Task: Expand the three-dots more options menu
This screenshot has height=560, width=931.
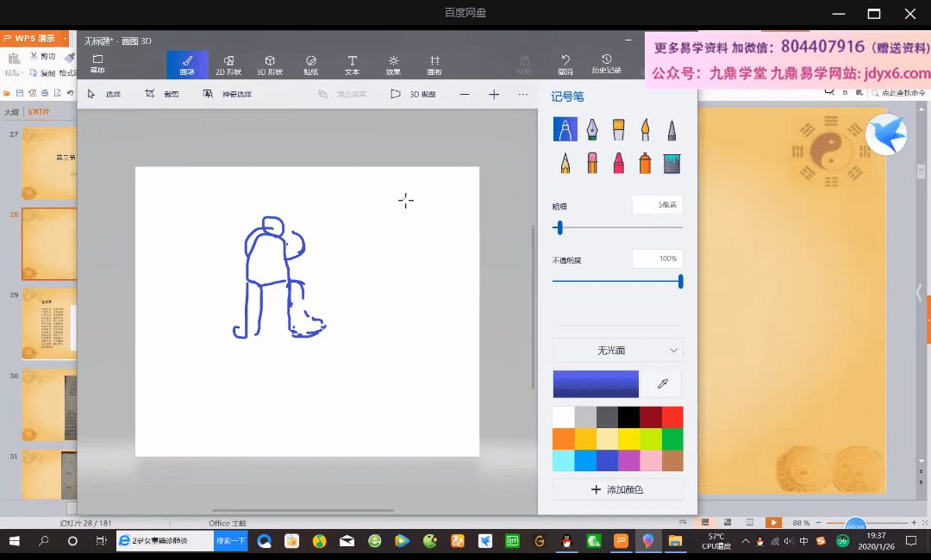Action: click(523, 94)
